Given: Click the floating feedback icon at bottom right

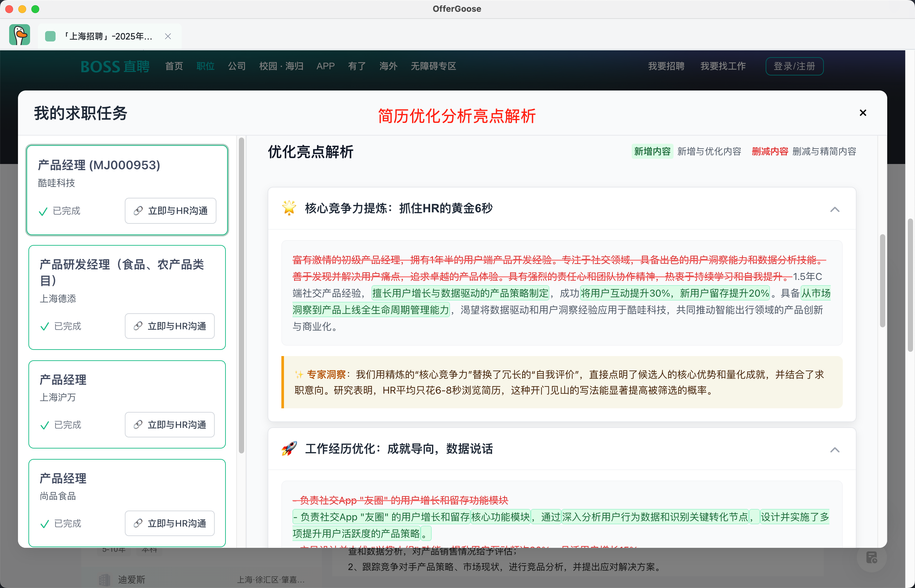Looking at the screenshot, I should pyautogui.click(x=872, y=557).
